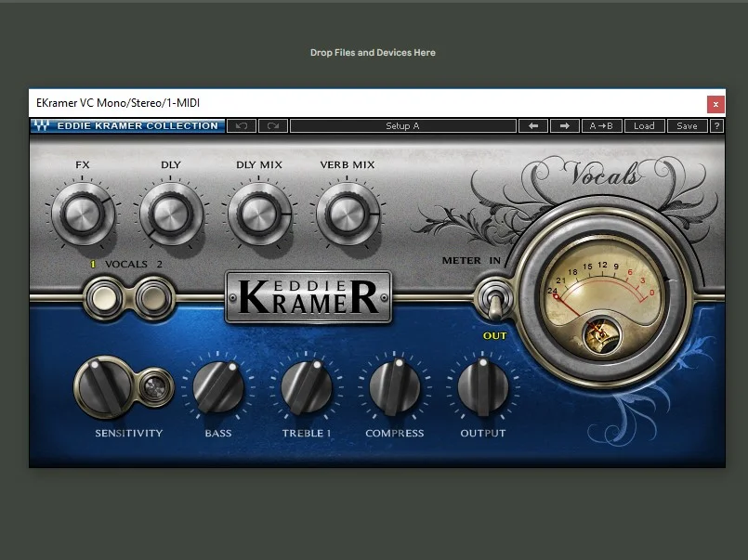Select Vocals 1 mode button
The height and width of the screenshot is (560, 748).
[104, 299]
